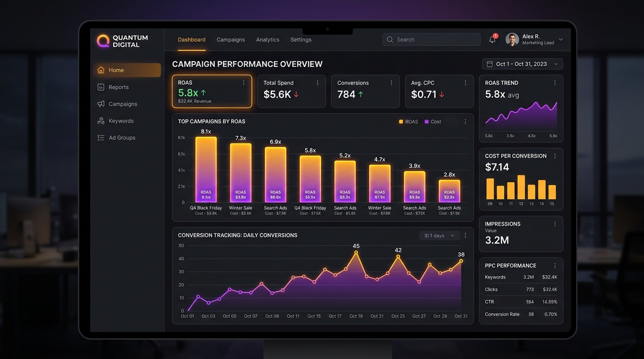Open the PPC Performance kebab menu
This screenshot has height=359, width=644.
555,266
